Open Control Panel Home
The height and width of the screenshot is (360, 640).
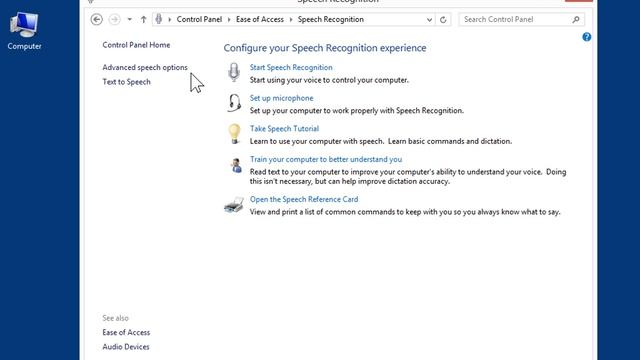click(136, 45)
